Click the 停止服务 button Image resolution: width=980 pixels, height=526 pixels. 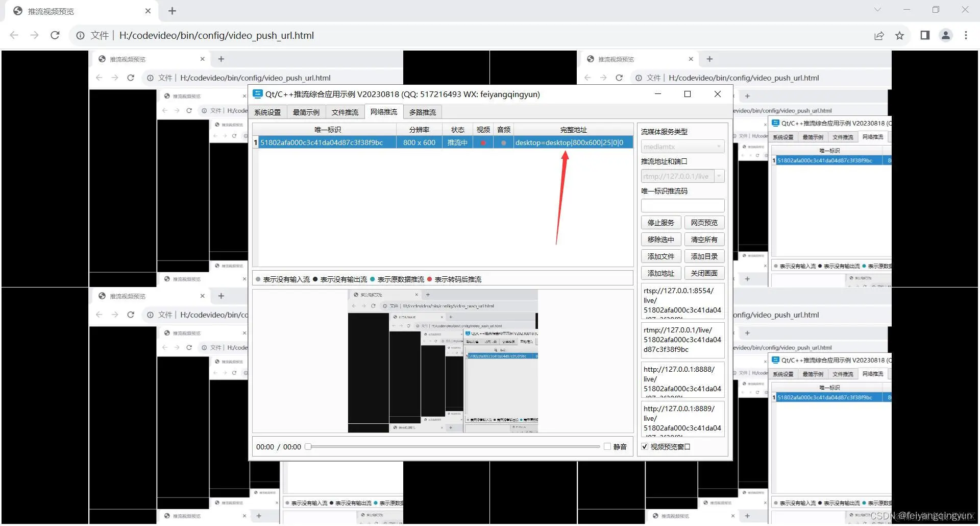pos(661,223)
